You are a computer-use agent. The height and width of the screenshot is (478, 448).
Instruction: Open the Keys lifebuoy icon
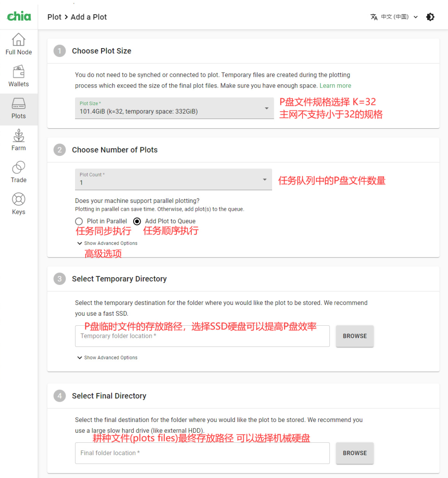click(19, 199)
